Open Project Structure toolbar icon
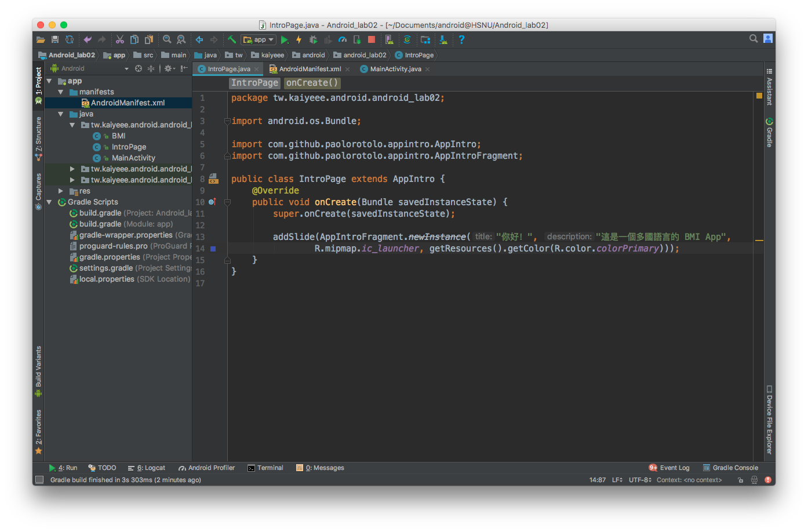Image resolution: width=808 pixels, height=532 pixels. pos(425,40)
